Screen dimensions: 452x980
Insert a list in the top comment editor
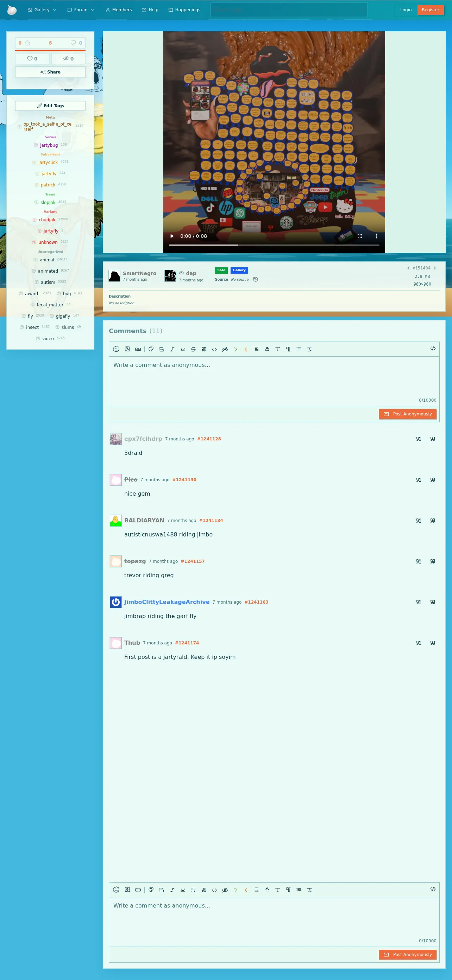click(299, 349)
